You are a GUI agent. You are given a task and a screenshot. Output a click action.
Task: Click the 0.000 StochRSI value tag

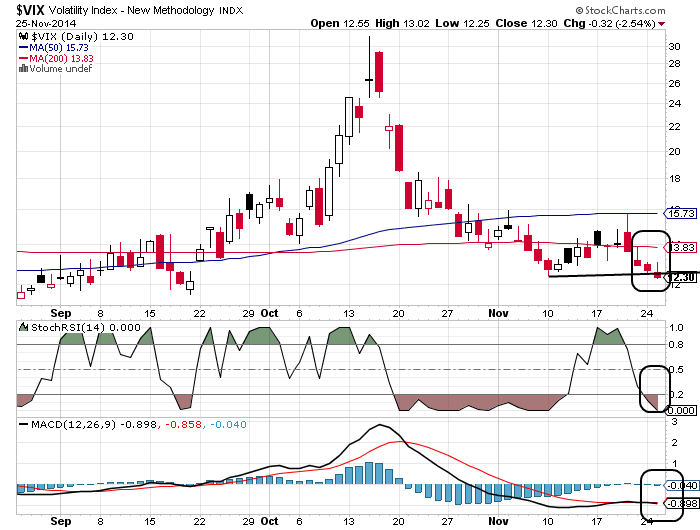(681, 410)
